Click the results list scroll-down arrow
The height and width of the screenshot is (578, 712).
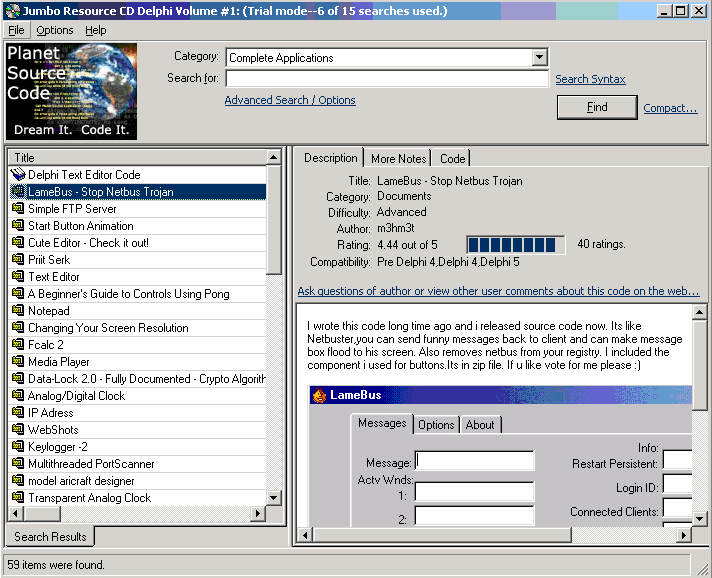[x=273, y=498]
